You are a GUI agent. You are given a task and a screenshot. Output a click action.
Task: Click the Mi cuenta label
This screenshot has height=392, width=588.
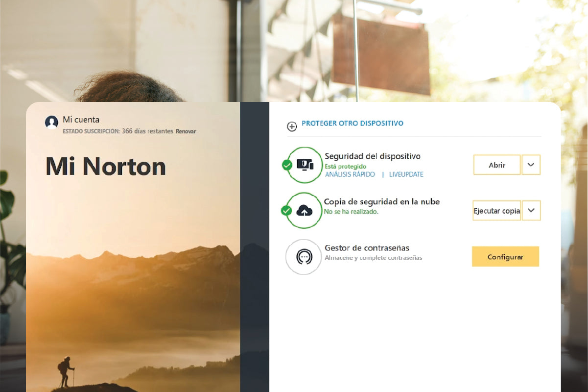coord(81,120)
